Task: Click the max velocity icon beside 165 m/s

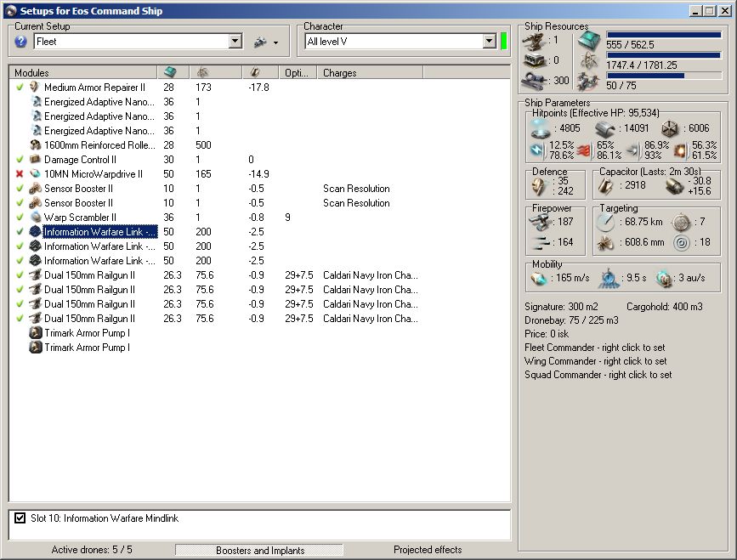Action: point(540,279)
